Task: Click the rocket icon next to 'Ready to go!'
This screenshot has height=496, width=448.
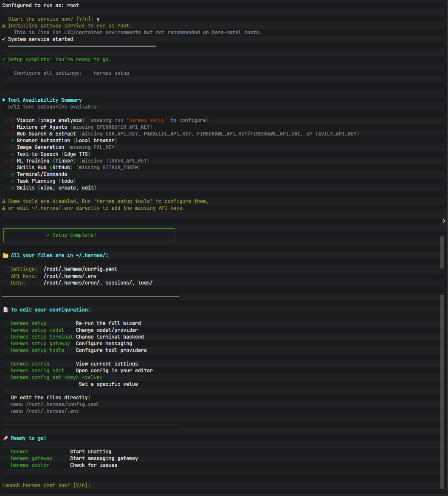Action: pyautogui.click(x=5, y=438)
